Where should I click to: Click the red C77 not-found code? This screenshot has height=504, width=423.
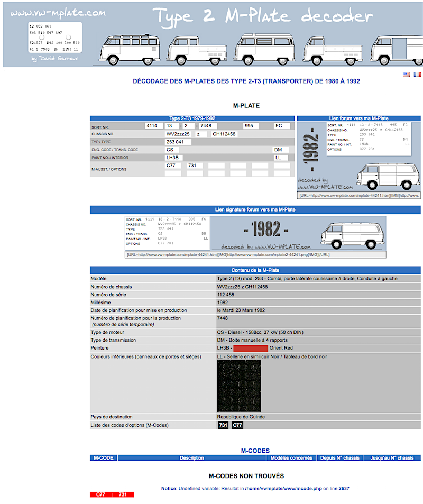point(100,494)
